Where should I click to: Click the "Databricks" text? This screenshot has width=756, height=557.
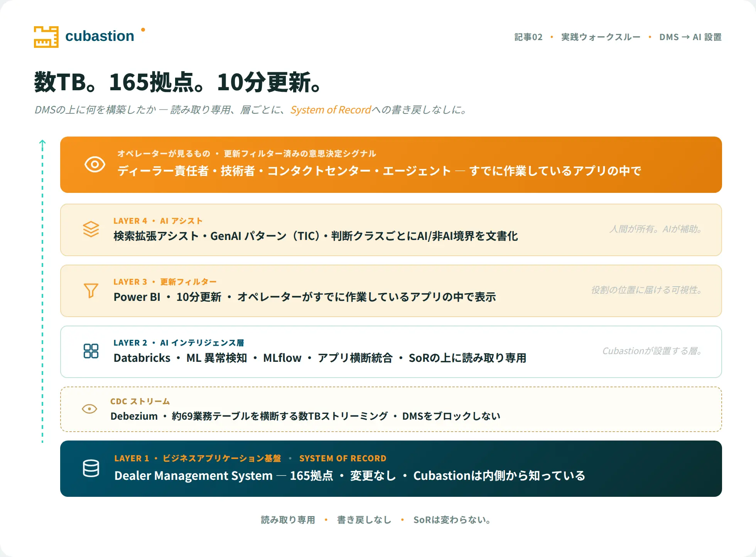click(142, 358)
